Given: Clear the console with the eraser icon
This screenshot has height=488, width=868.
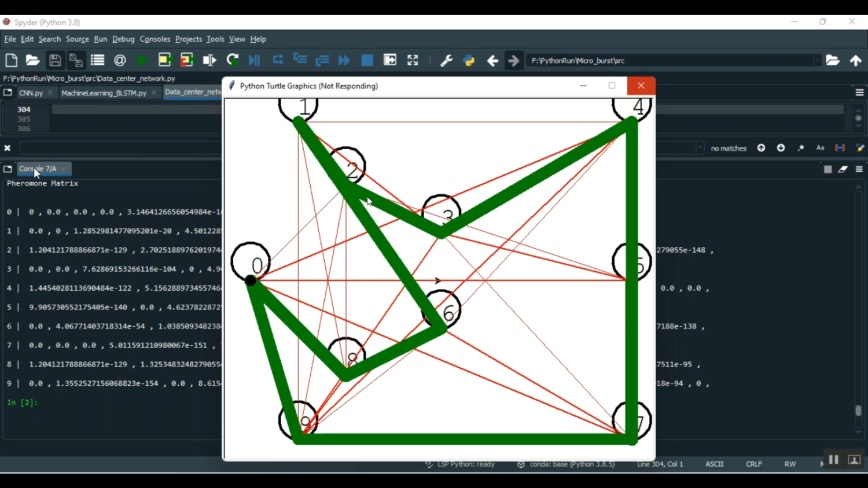Looking at the screenshot, I should coord(843,169).
